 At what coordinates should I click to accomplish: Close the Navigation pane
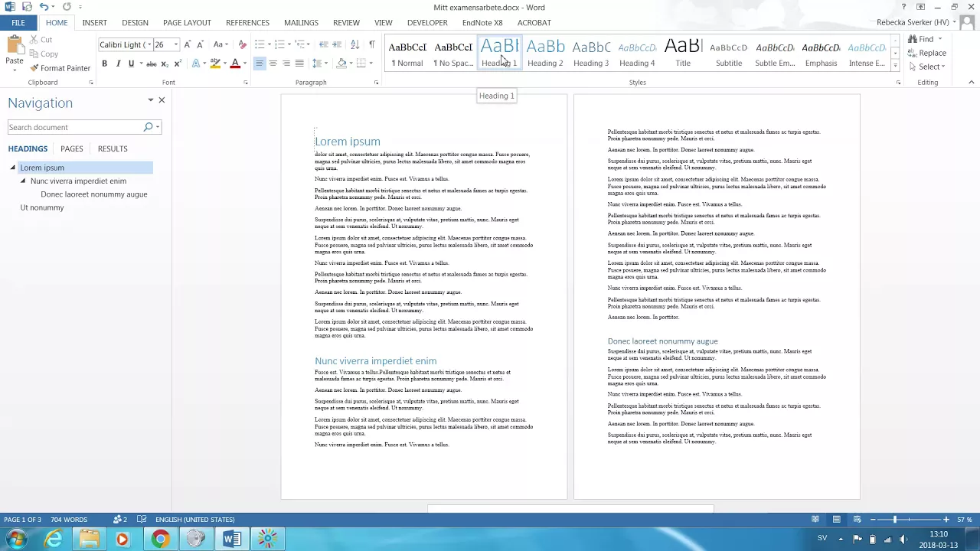pos(162,100)
